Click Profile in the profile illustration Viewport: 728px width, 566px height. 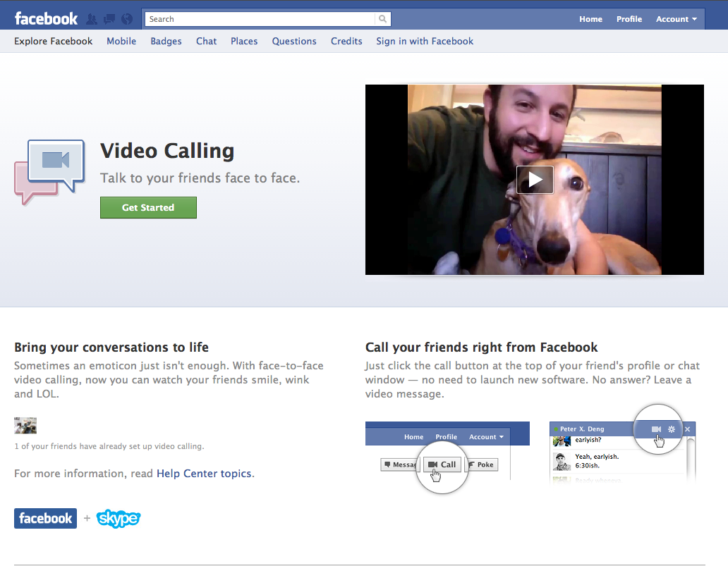(446, 437)
